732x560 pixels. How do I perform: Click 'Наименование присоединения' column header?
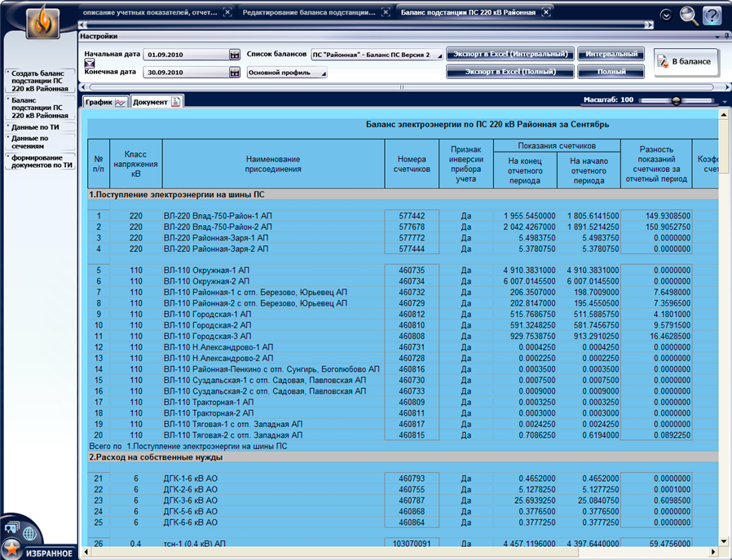pyautogui.click(x=273, y=165)
